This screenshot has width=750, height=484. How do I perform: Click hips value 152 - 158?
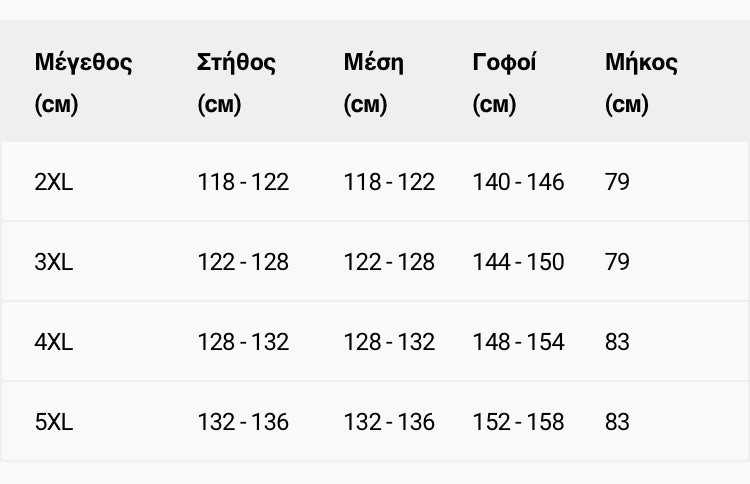pos(518,422)
